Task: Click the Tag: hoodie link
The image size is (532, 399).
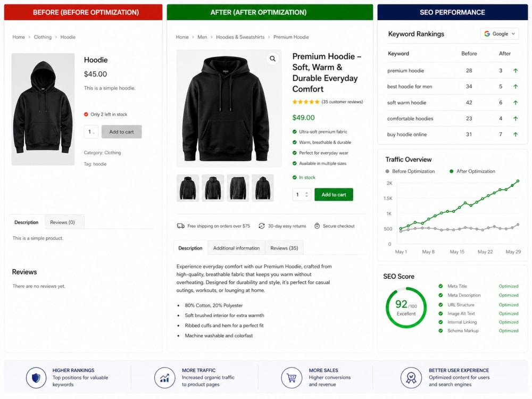Action: click(x=95, y=164)
